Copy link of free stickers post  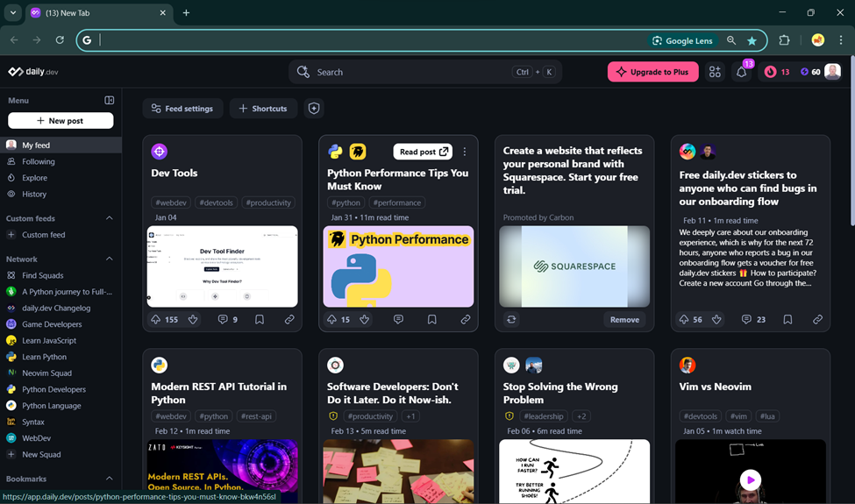pyautogui.click(x=818, y=319)
